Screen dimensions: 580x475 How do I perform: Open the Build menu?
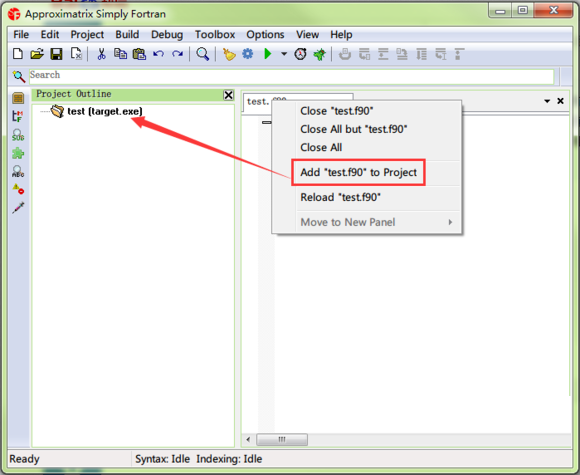[x=127, y=34]
